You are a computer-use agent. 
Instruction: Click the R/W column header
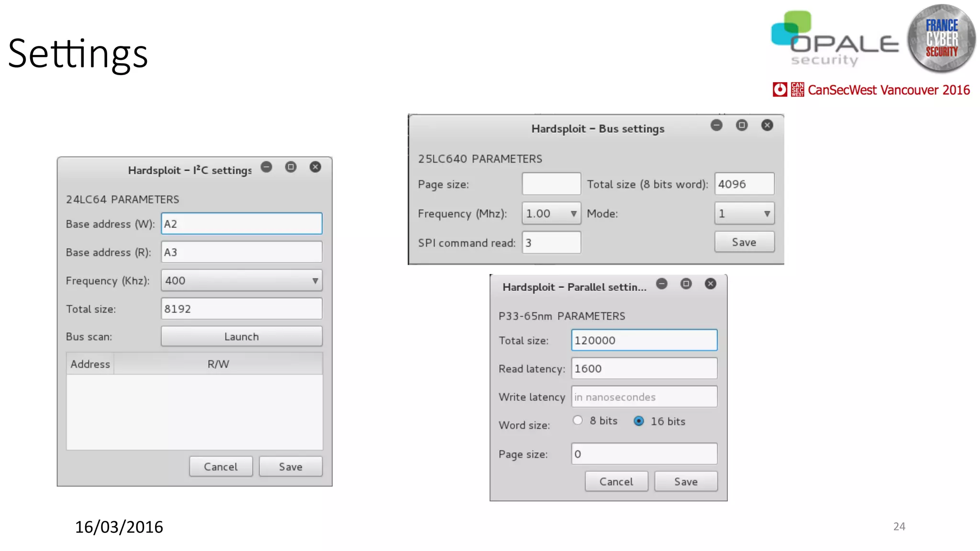pos(218,364)
